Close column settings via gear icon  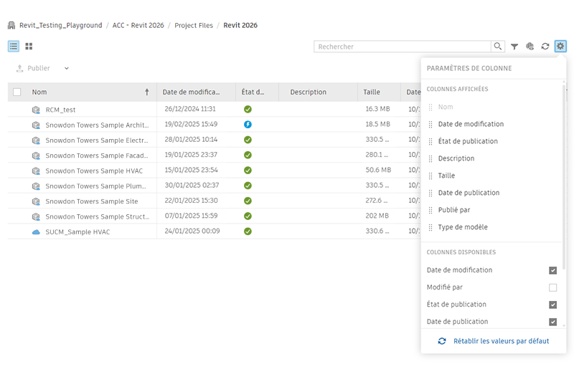[x=560, y=47]
